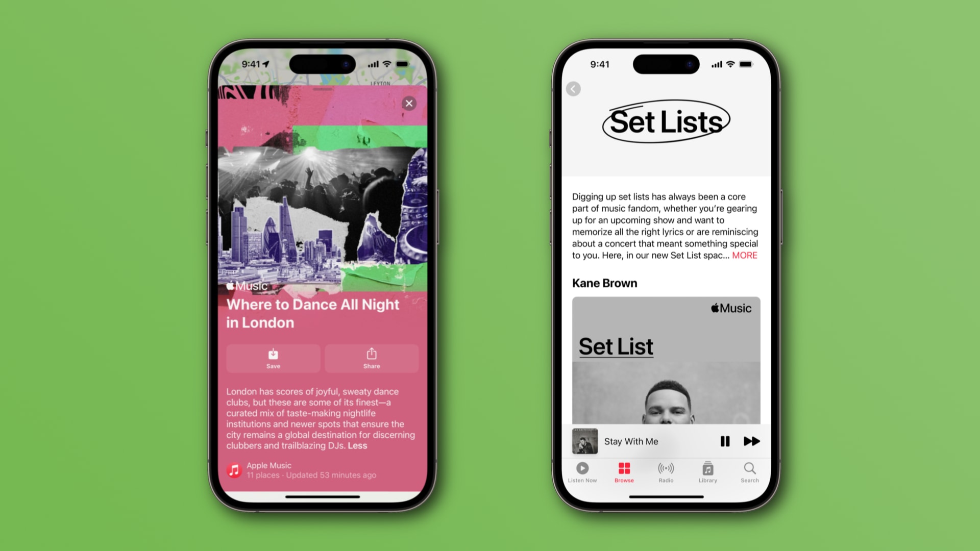Save the Where to Dance All Night guide
The height and width of the screenshot is (551, 980).
click(x=272, y=357)
